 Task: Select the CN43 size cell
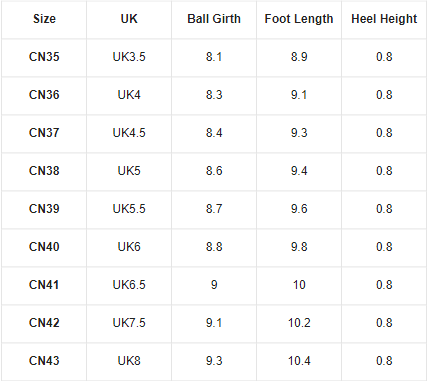click(x=44, y=361)
